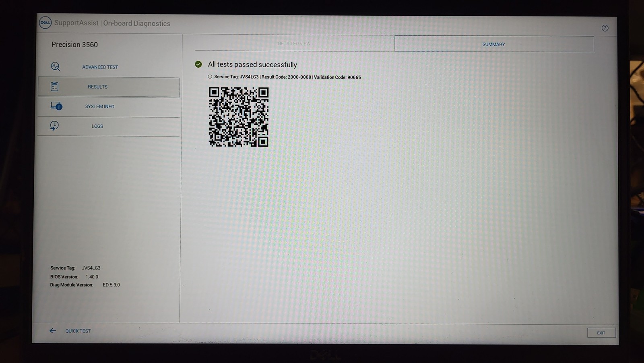
Task: Switch to the Detailed View tab
Action: [294, 43]
